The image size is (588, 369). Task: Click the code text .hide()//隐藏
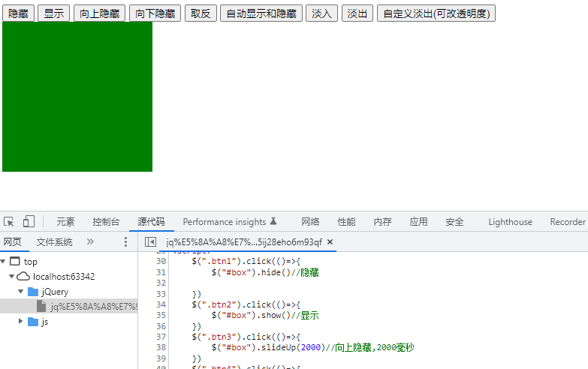[x=288, y=272]
